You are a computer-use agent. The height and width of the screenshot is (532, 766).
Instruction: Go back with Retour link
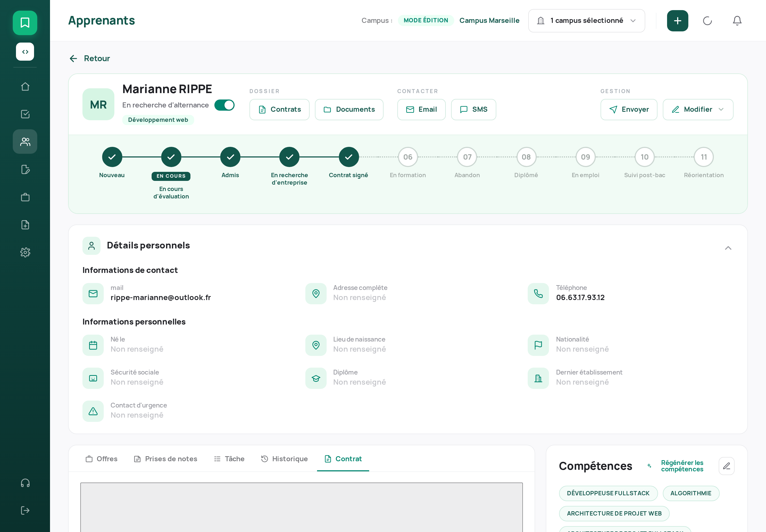(90, 58)
